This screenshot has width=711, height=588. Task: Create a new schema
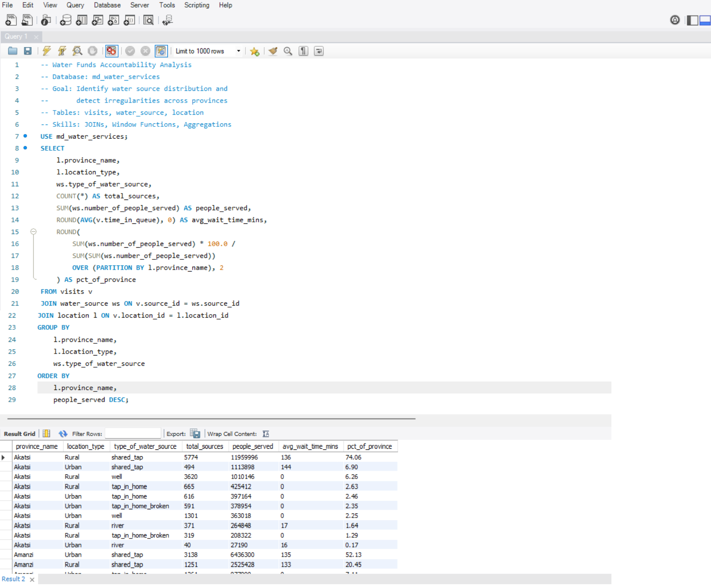(x=66, y=20)
